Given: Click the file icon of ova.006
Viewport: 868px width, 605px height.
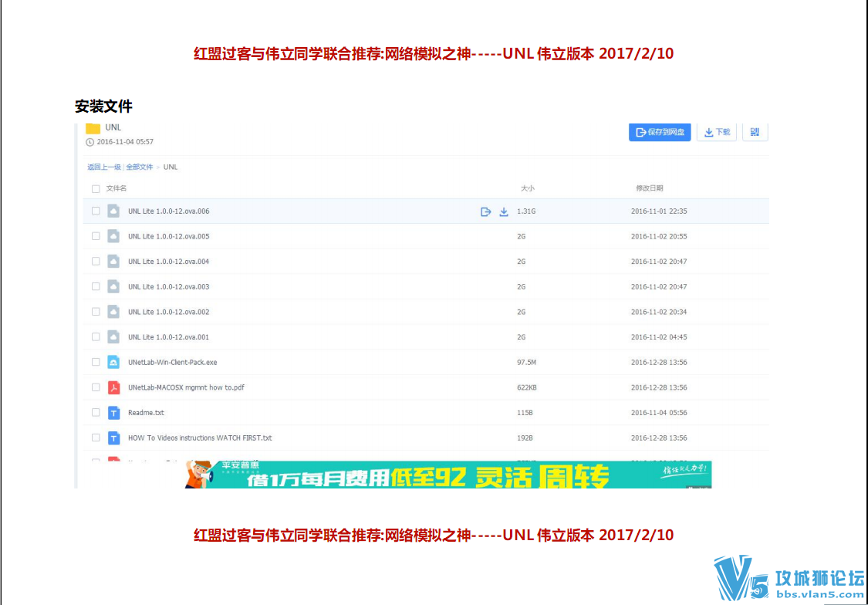Looking at the screenshot, I should pyautogui.click(x=113, y=211).
